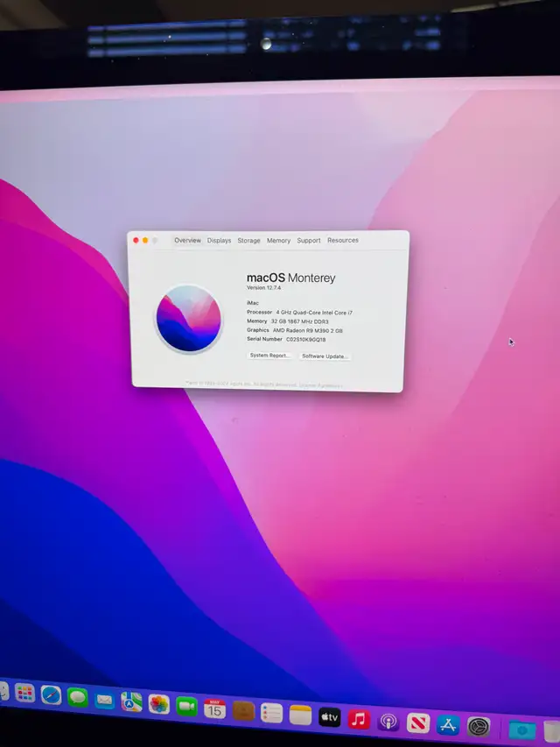Open the App Store from the Dock
The image size is (560, 747).
tap(448, 725)
